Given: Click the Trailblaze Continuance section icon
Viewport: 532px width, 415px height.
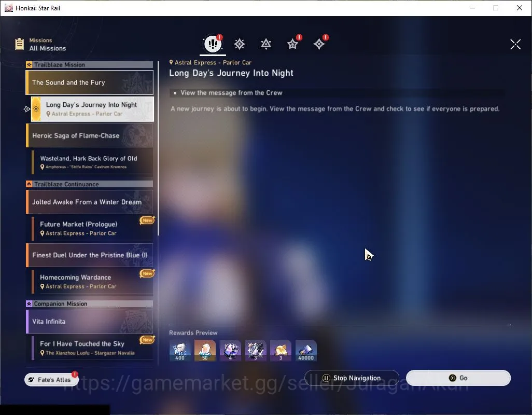Looking at the screenshot, I should pyautogui.click(x=29, y=184).
